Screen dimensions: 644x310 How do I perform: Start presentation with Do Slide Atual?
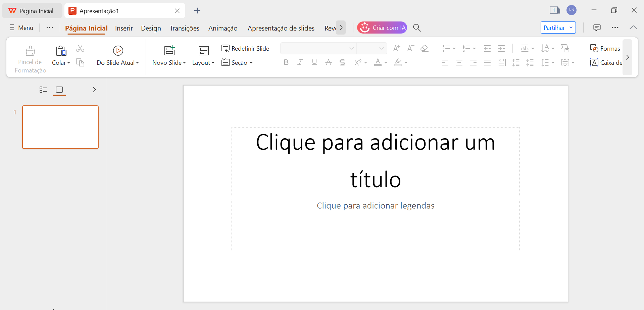[x=118, y=55]
